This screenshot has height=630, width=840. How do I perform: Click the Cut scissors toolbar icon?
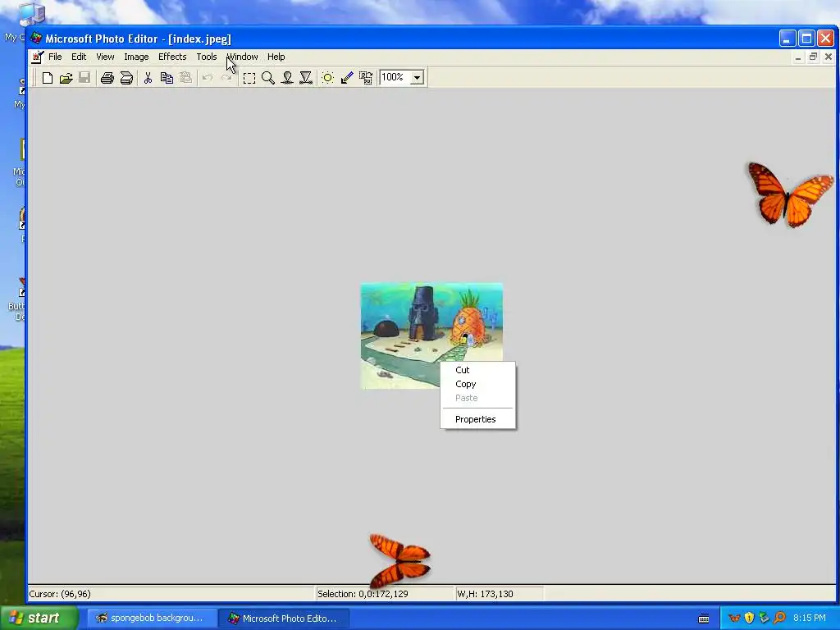(x=148, y=78)
